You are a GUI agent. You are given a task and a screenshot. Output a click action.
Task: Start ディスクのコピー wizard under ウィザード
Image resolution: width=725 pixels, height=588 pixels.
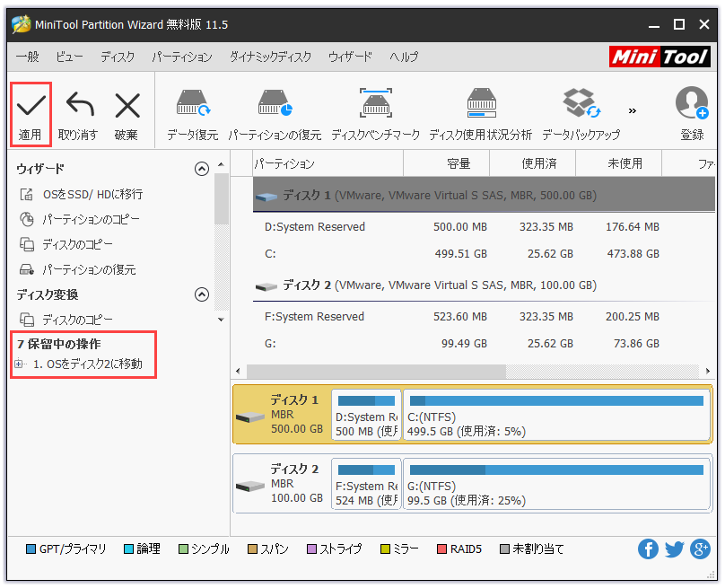click(66, 244)
